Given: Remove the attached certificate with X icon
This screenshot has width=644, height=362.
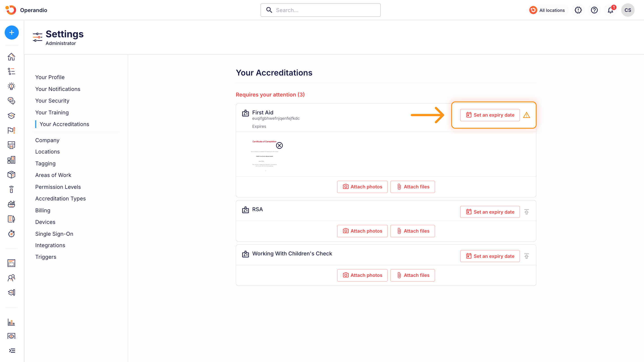Looking at the screenshot, I should 279,145.
